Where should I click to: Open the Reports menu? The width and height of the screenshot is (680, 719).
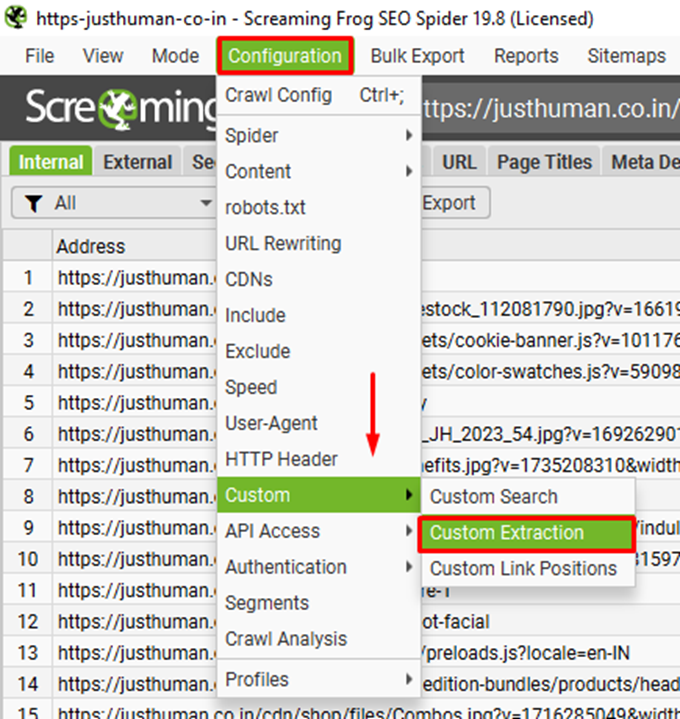click(x=526, y=56)
